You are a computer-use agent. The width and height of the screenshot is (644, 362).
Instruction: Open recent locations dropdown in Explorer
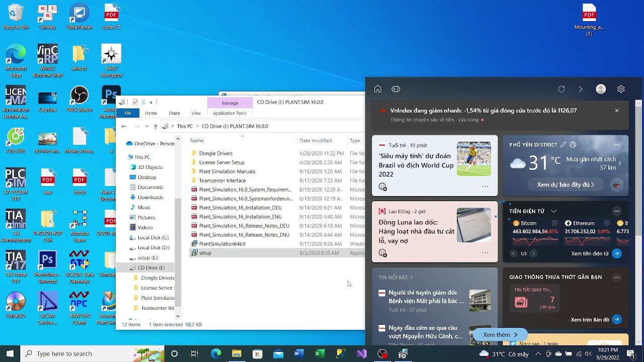tap(147, 126)
